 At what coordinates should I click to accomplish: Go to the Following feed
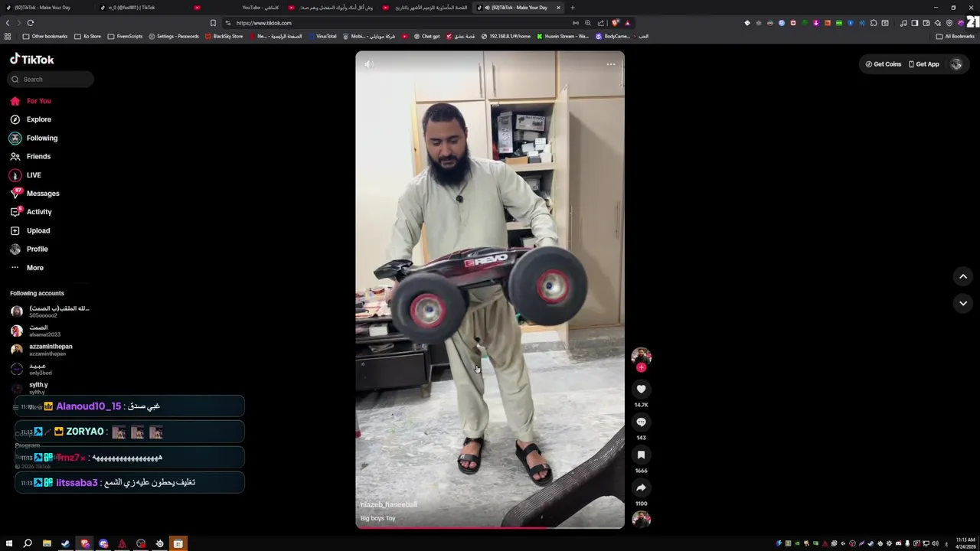point(34,138)
